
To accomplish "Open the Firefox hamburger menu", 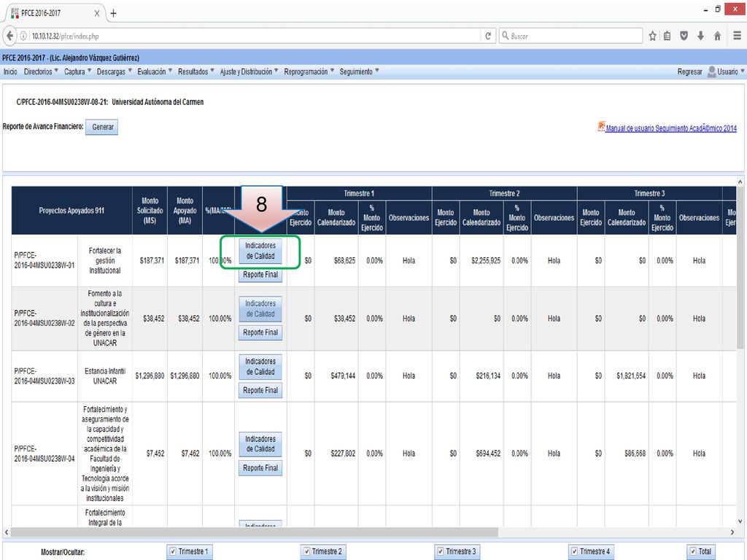I will point(737,36).
